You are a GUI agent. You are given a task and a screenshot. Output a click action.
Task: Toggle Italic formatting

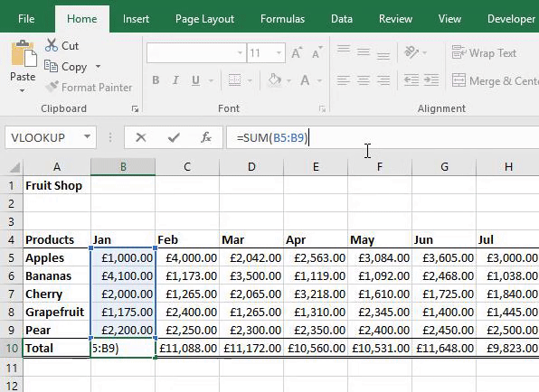click(x=175, y=80)
